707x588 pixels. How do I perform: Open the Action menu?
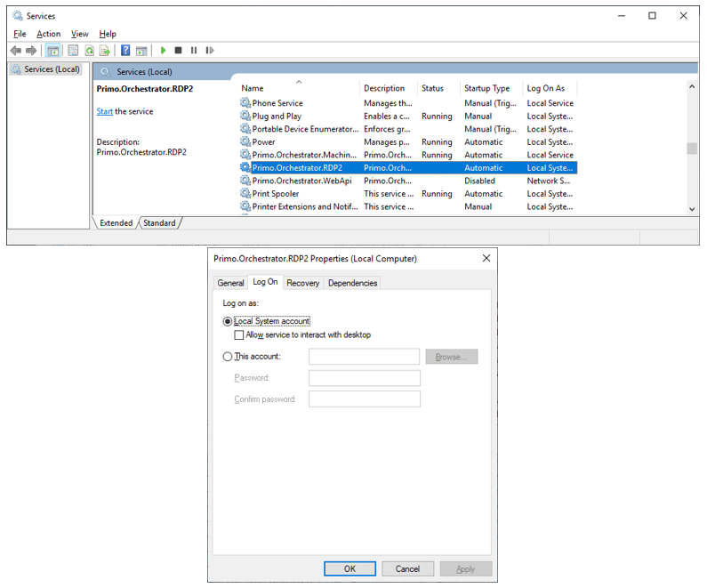[48, 34]
